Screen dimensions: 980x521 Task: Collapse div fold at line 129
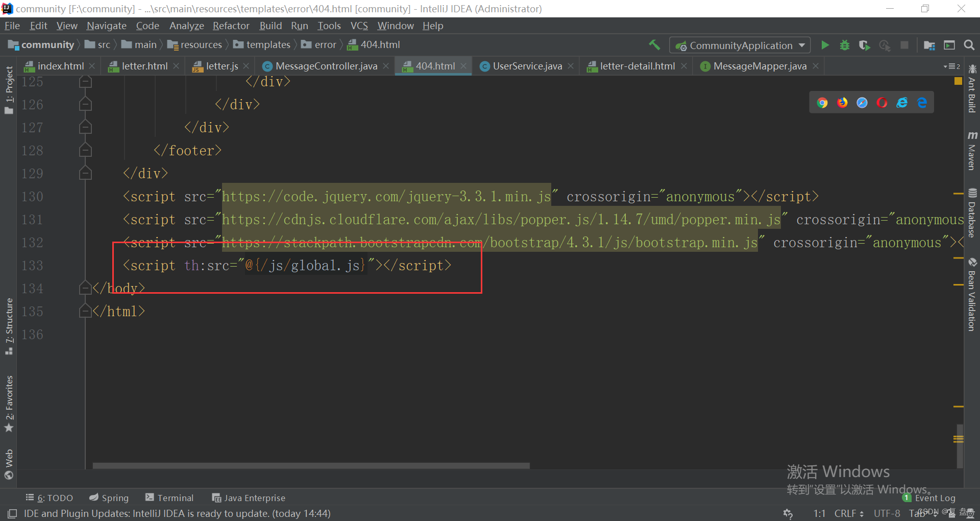coord(85,173)
